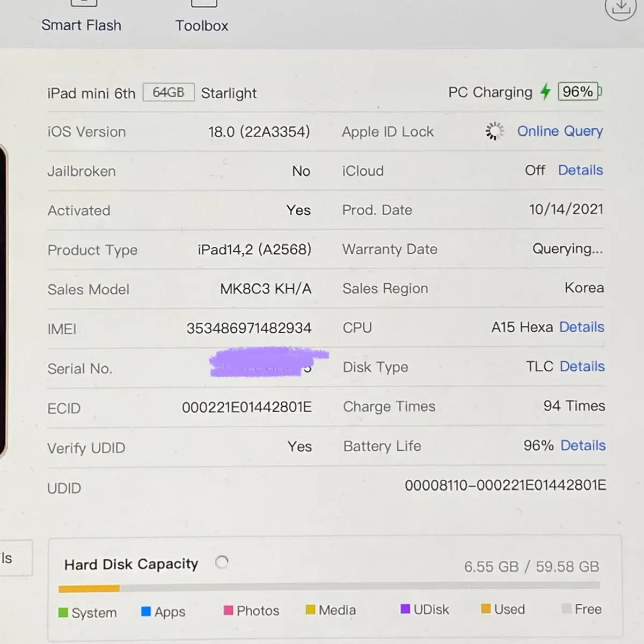The image size is (644, 644).
Task: Click the A15 Hexa CPU value
Action: 522,327
